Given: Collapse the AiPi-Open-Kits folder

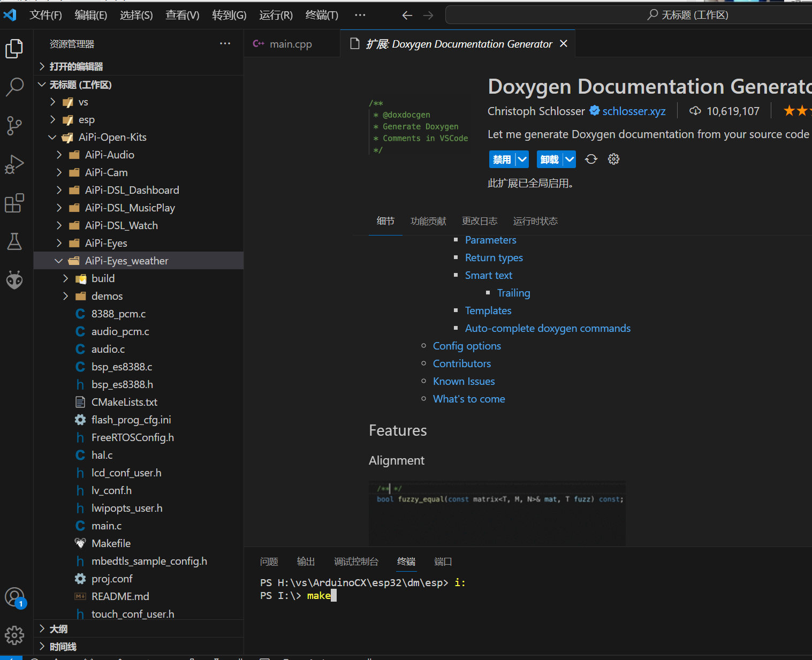Looking at the screenshot, I should point(139,137).
